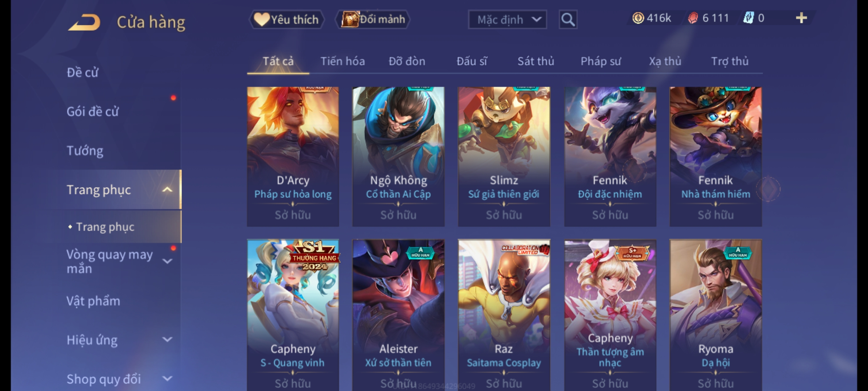Tap the plus icon to add currency

tap(801, 18)
